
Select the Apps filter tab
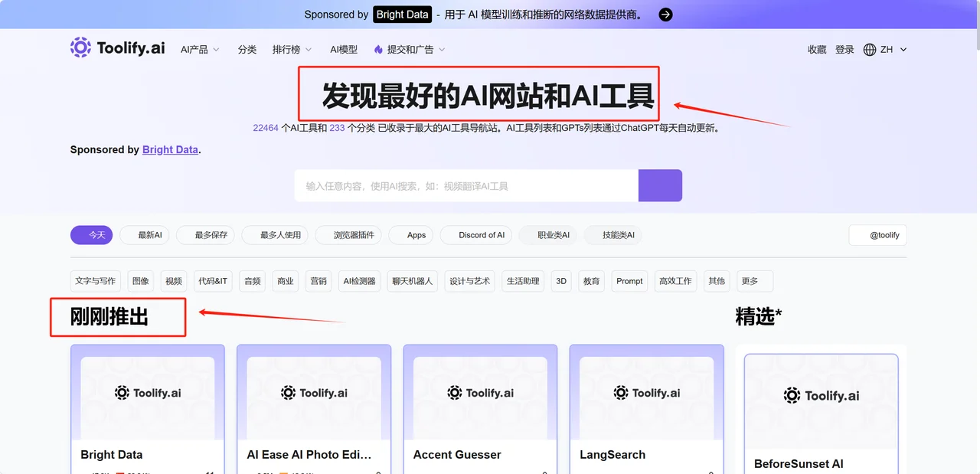coord(411,235)
